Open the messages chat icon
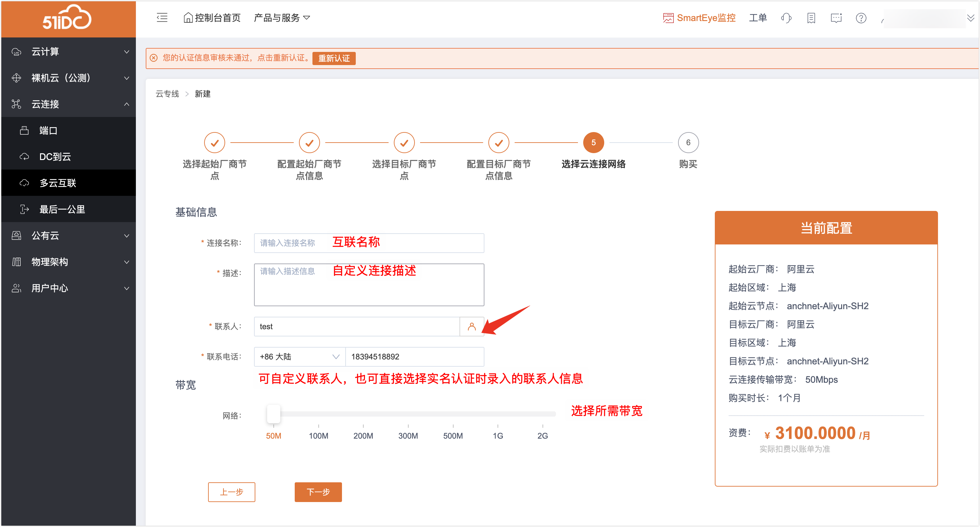Image resolution: width=980 pixels, height=527 pixels. [x=836, y=18]
